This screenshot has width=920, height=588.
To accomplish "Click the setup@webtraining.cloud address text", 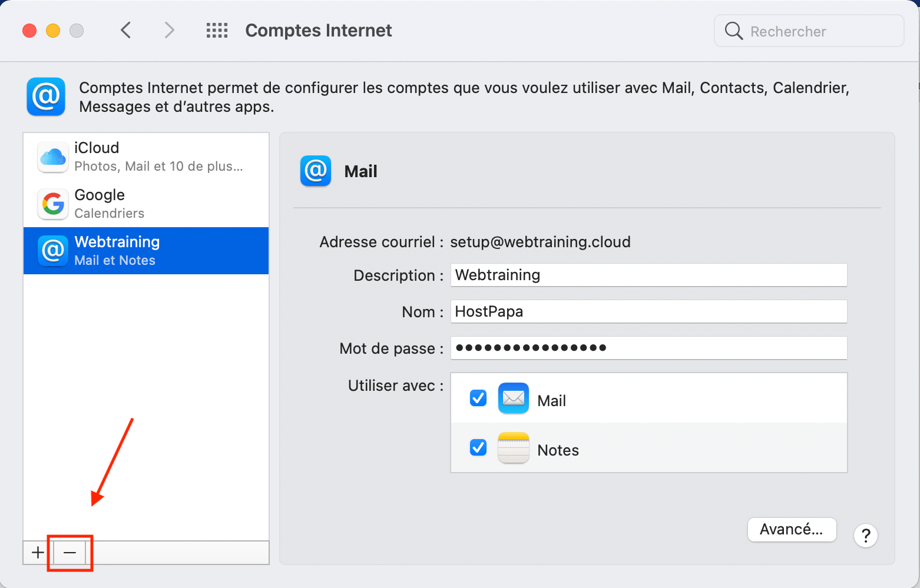I will point(540,242).
